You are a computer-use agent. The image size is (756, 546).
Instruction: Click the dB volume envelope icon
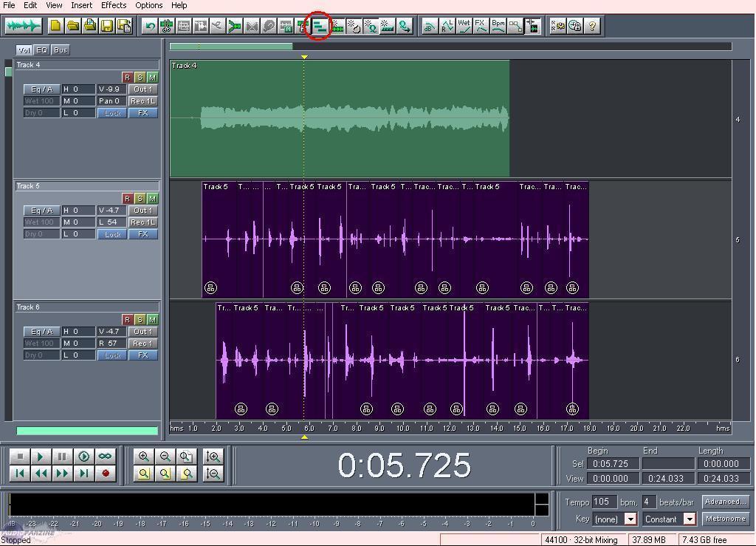pos(429,26)
